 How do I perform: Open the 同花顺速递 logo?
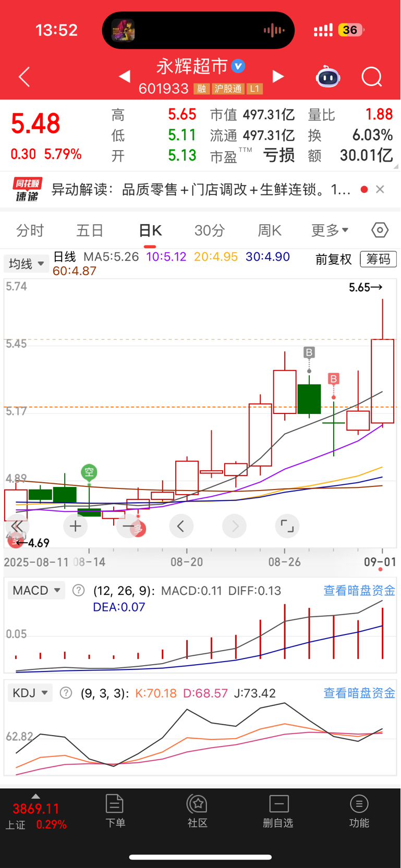coord(27,189)
